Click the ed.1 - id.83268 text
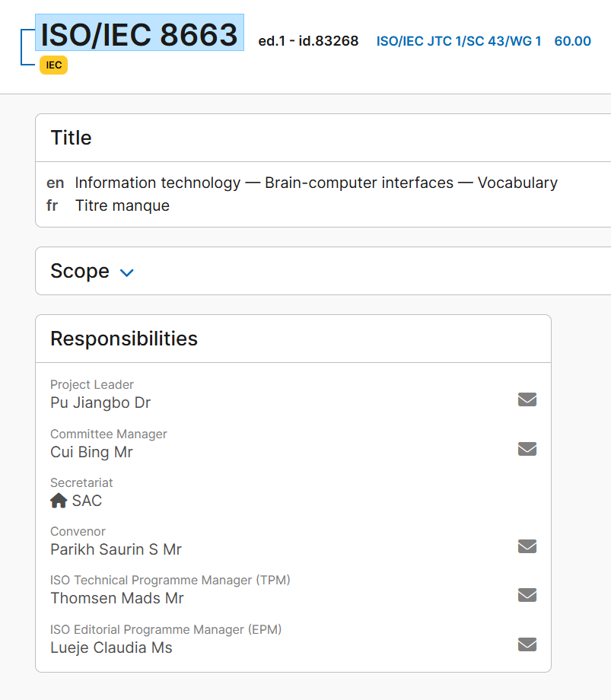This screenshot has width=611, height=700. pos(308,41)
